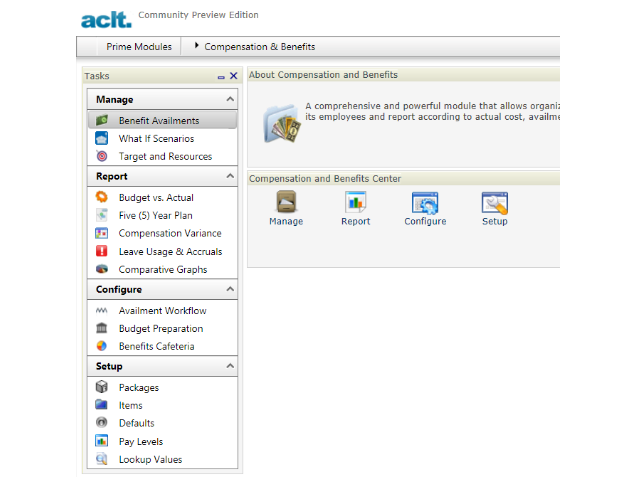Expand the Compensation & Benefits menu arrow
The height and width of the screenshot is (480, 640).
(196, 46)
